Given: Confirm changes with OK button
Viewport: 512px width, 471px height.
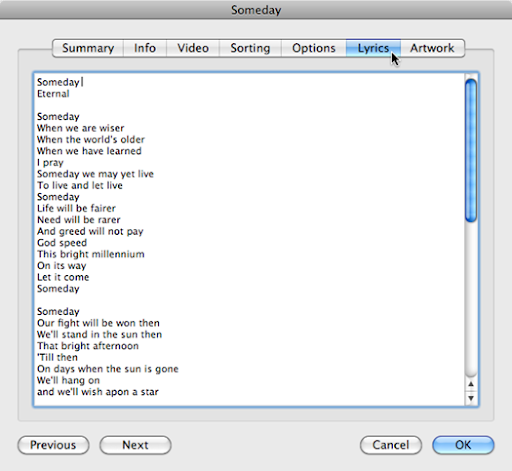Looking at the screenshot, I should [x=463, y=445].
